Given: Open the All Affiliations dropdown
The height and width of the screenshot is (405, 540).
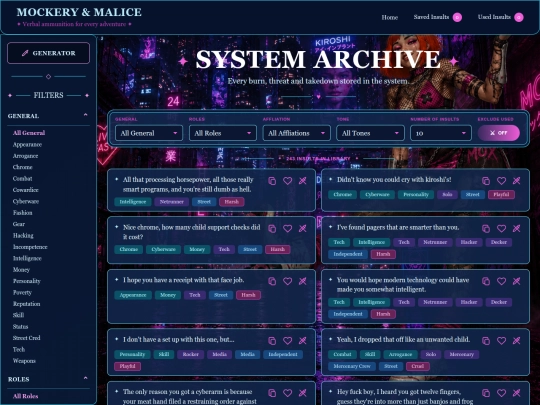Looking at the screenshot, I should click(297, 133).
